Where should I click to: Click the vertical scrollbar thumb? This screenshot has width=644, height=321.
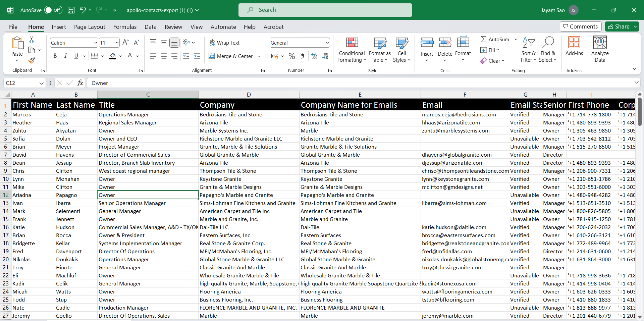[640, 112]
